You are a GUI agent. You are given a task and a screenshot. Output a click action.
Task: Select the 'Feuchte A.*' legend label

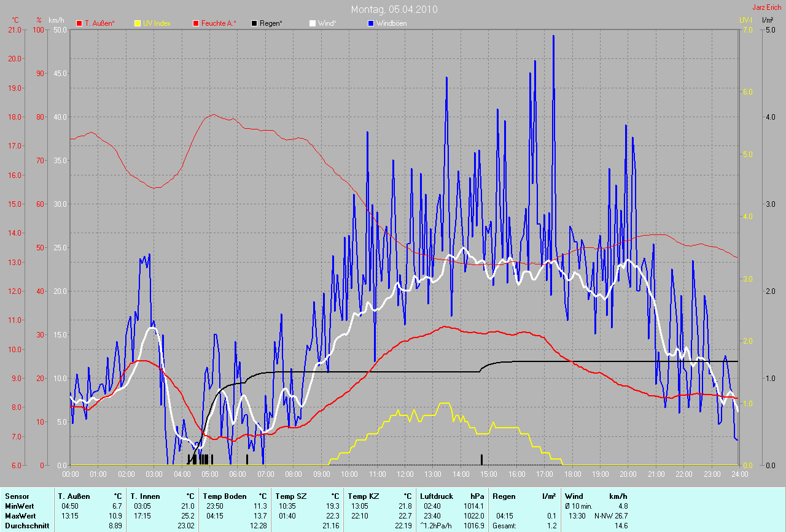[219, 23]
